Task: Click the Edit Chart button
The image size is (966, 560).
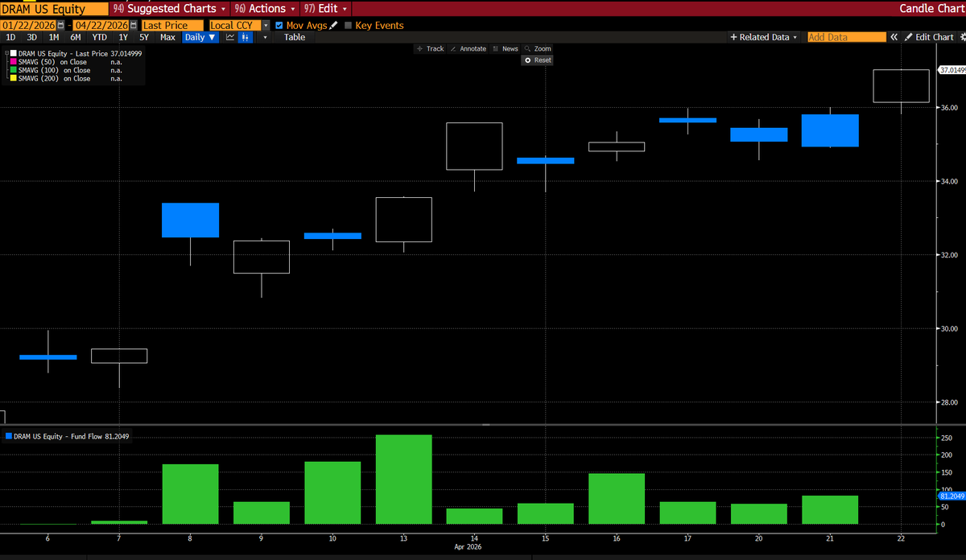Action: click(x=928, y=37)
